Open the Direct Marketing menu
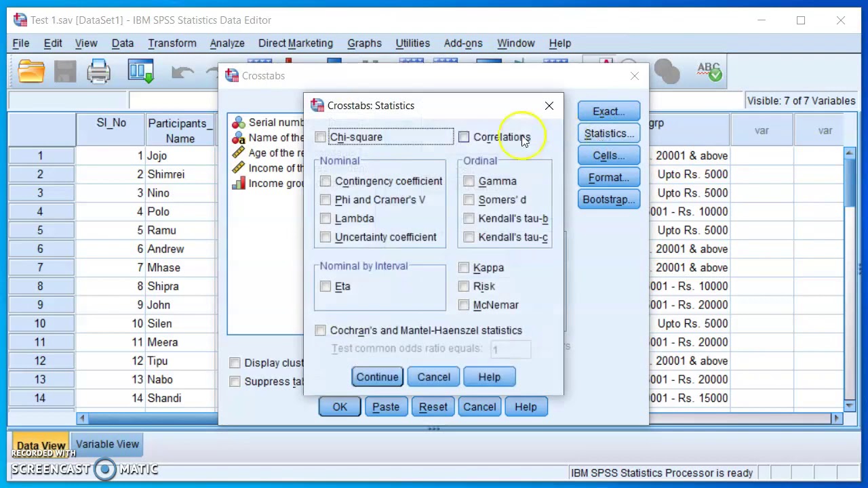The width and height of the screenshot is (868, 488). pyautogui.click(x=296, y=43)
